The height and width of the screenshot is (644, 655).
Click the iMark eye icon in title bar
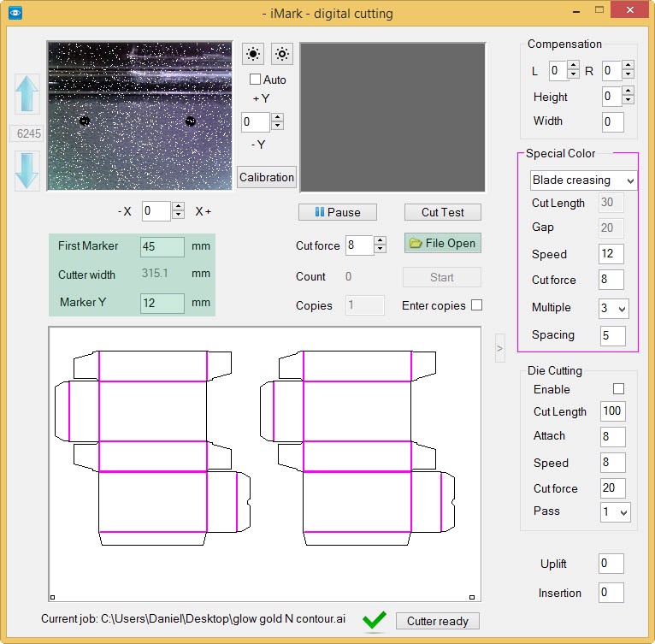[15, 13]
